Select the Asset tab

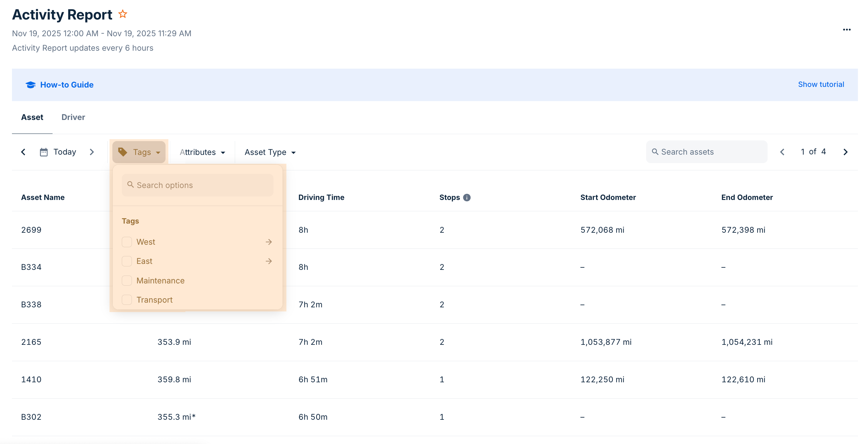32,117
